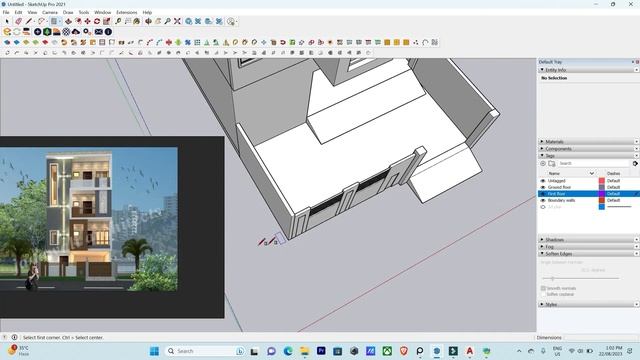Open the Help menu
640x360 pixels.
tap(147, 12)
